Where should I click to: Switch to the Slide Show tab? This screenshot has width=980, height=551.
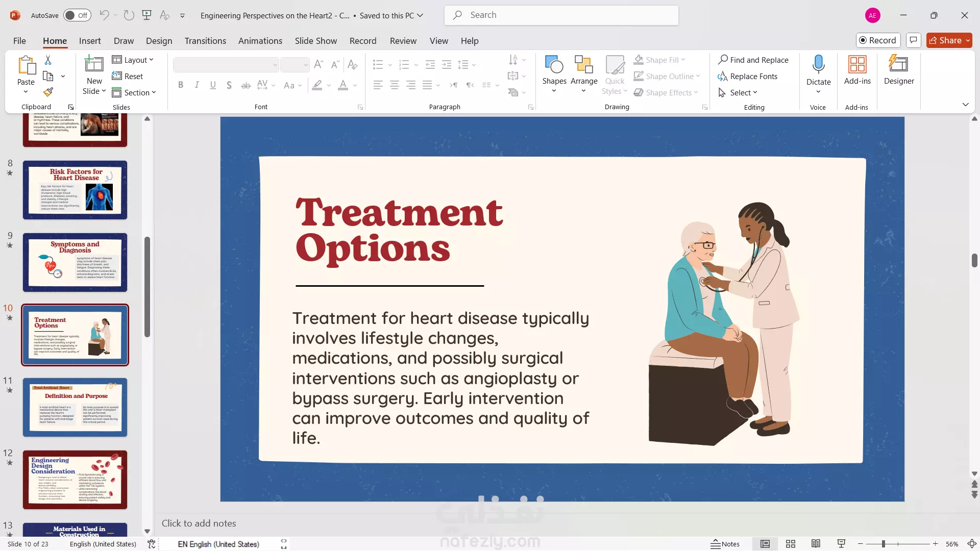tap(315, 41)
